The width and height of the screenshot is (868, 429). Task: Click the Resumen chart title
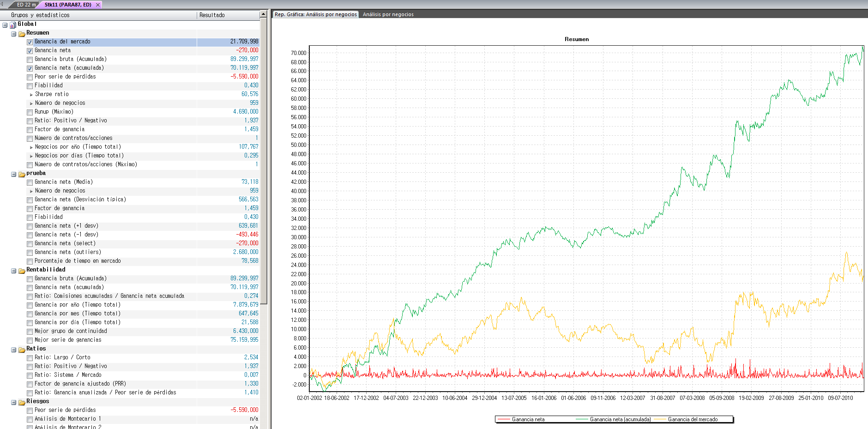click(577, 39)
